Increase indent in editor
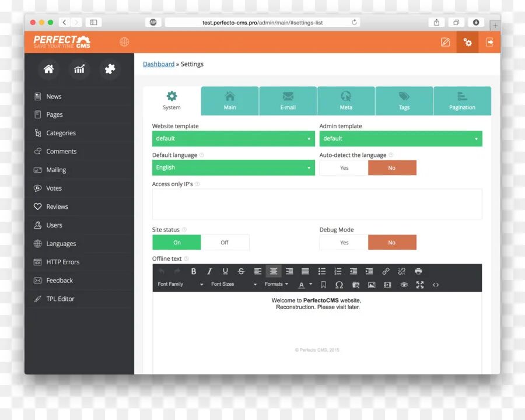 click(369, 271)
